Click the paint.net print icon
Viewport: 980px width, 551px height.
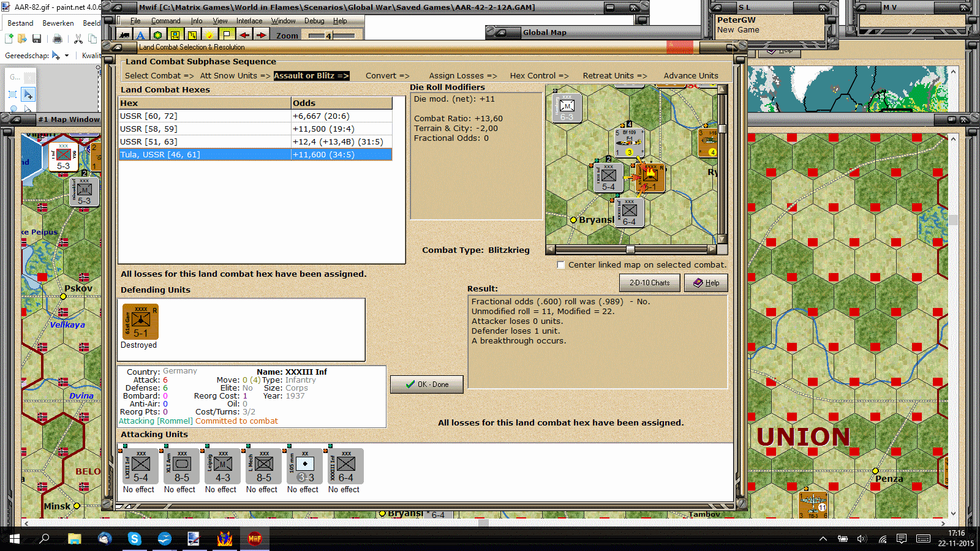(x=58, y=39)
